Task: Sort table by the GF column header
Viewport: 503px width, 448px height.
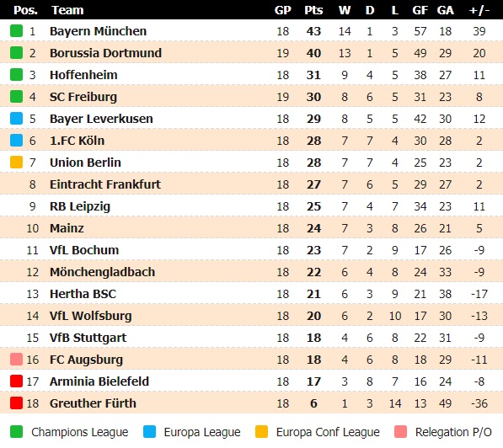Action: coord(420,10)
